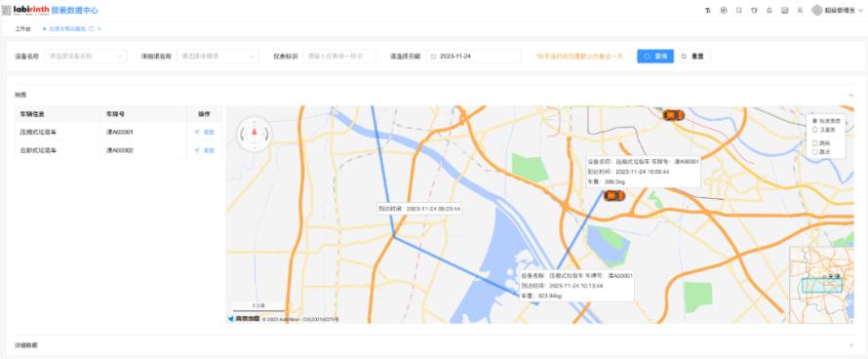Click the search icon in the top header
Image resolution: width=868 pixels, height=359 pixels.
(x=739, y=10)
